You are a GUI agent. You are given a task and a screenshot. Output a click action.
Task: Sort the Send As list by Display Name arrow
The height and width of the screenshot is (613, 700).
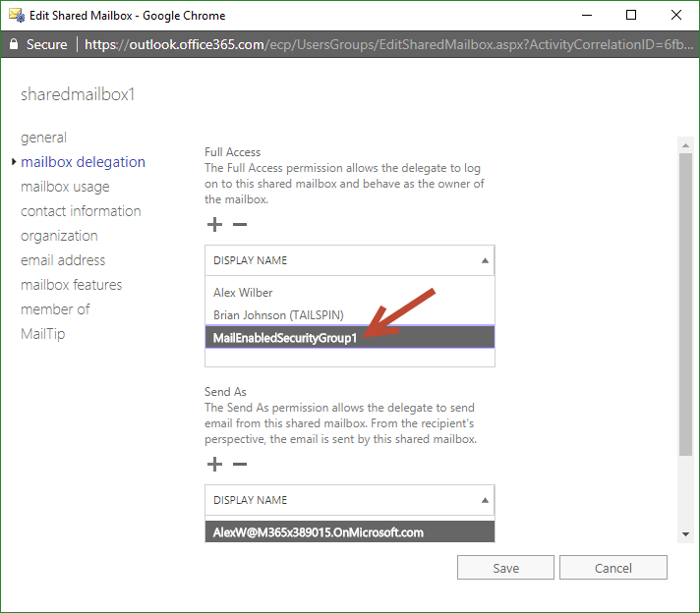pyautogui.click(x=484, y=500)
